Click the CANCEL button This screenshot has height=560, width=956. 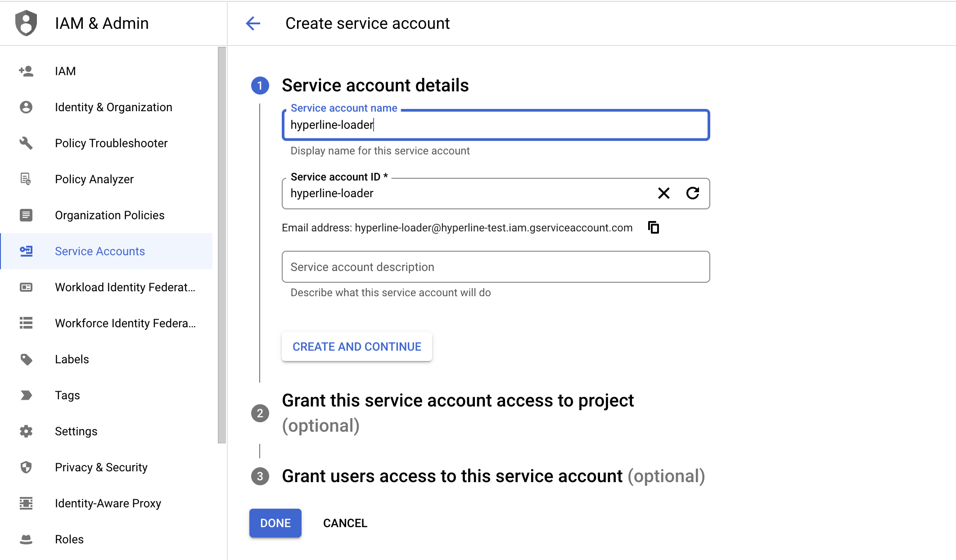[345, 523]
